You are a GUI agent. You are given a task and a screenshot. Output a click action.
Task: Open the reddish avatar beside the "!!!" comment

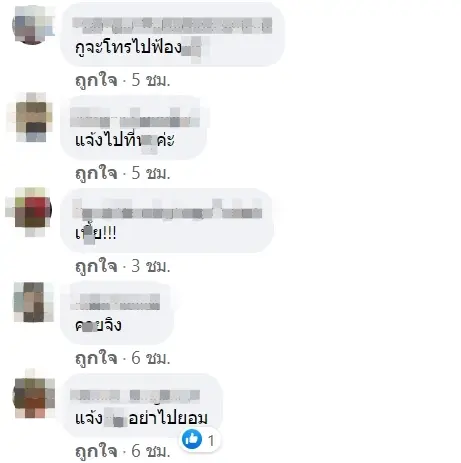point(30,211)
